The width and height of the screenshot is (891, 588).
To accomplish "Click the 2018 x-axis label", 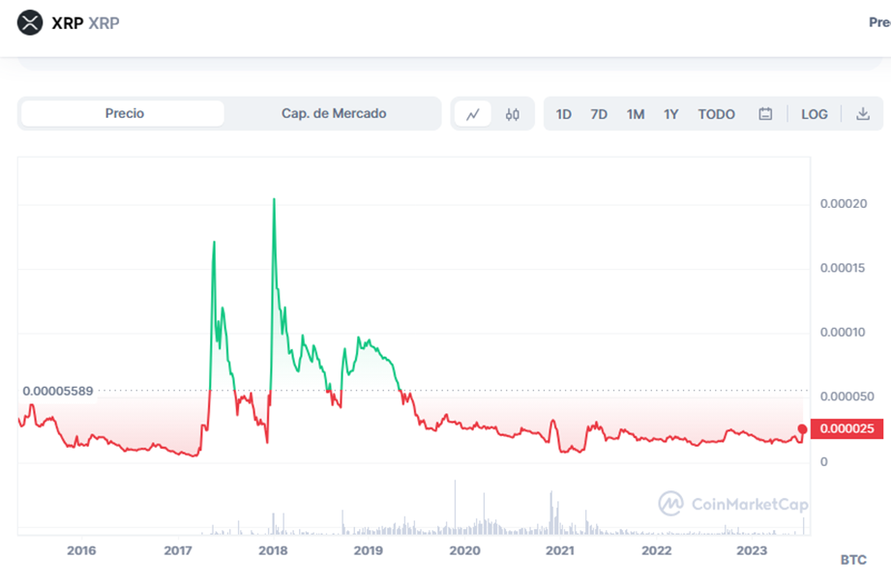I will click(x=273, y=550).
